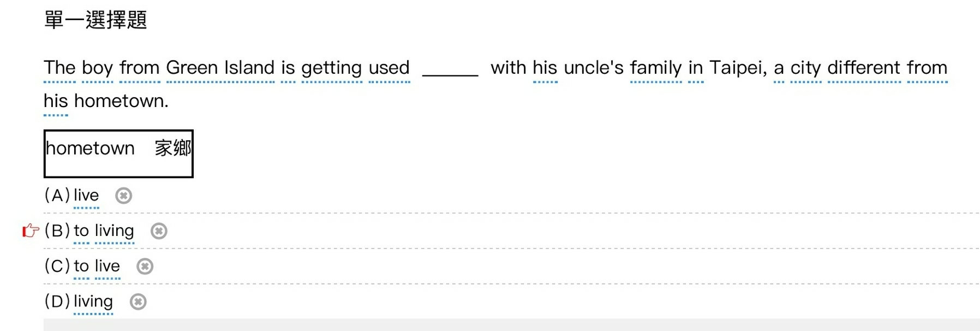Choose answer option (B) to living
Image resolution: width=980 pixels, height=331 pixels.
pyautogui.click(x=89, y=231)
